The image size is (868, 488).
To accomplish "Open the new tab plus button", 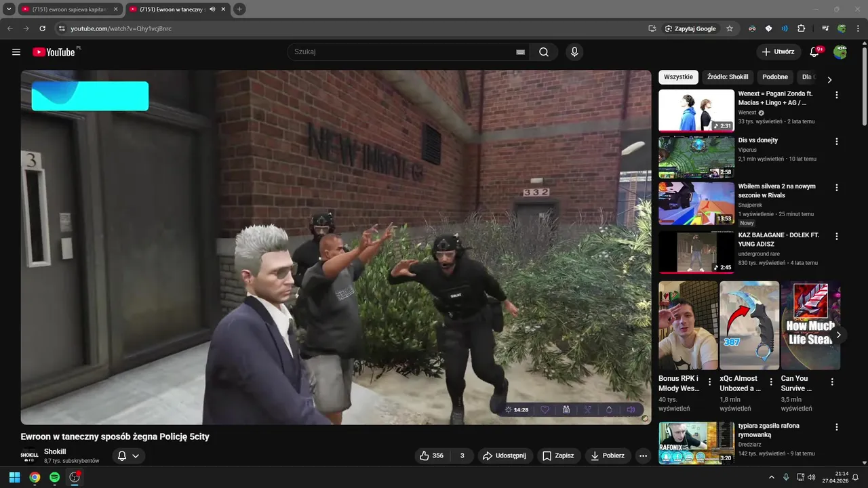I will pos(239,9).
